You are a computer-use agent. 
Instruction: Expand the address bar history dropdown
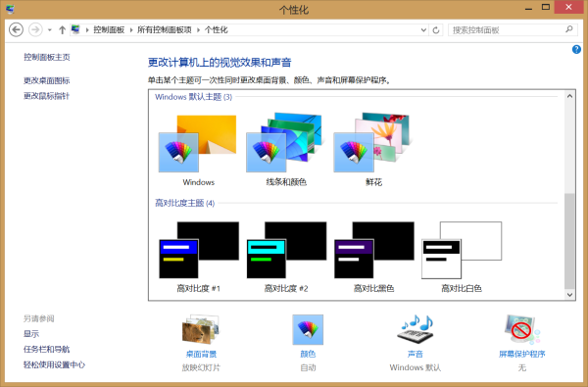point(423,30)
